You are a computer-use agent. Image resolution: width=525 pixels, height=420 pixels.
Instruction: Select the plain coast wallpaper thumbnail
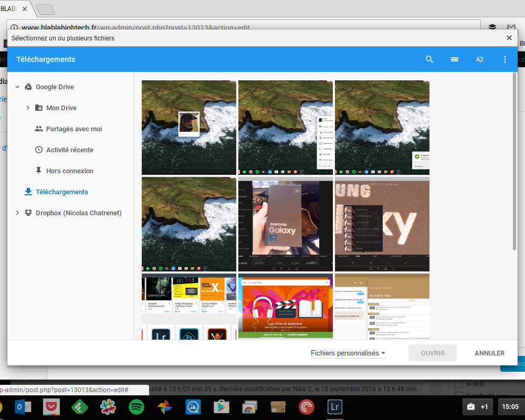pos(189,224)
